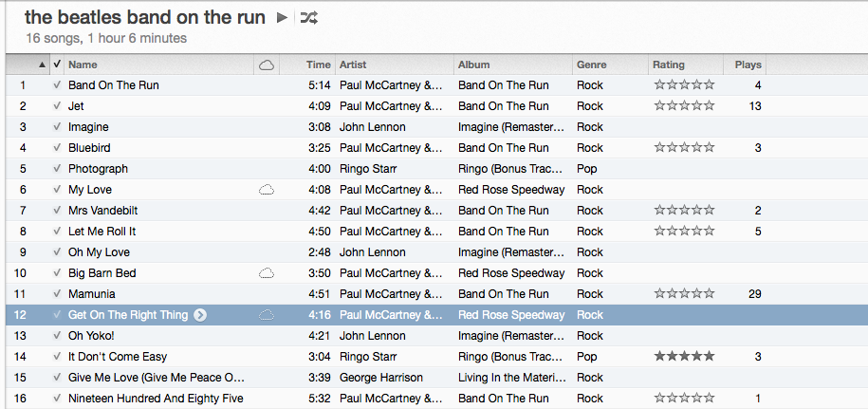
Task: Select the song Band On The Run
Action: point(114,85)
